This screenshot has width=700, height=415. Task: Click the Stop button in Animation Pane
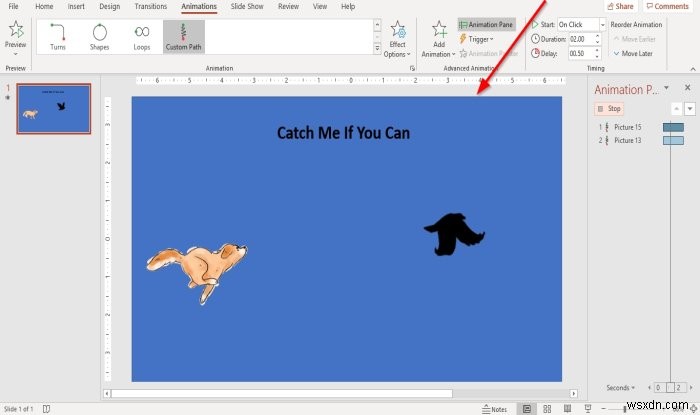click(609, 108)
